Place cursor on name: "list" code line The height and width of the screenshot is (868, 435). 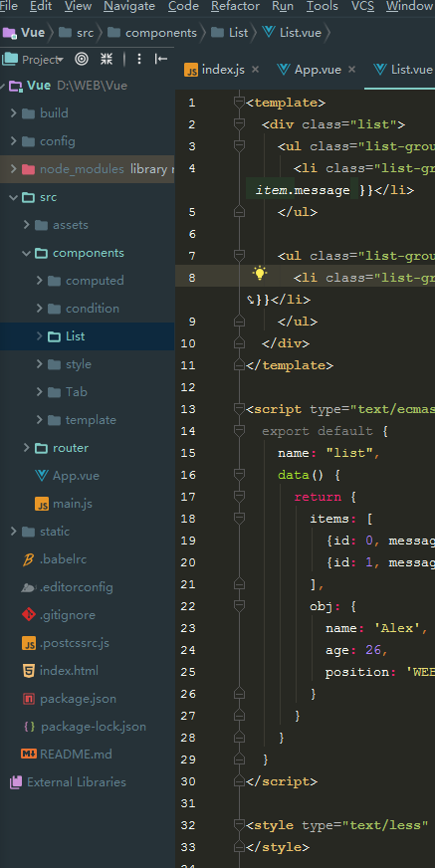click(328, 453)
